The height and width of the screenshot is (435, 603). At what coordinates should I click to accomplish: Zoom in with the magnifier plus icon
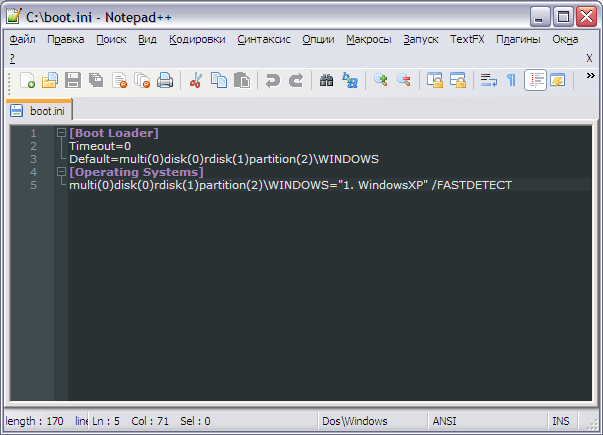click(381, 80)
